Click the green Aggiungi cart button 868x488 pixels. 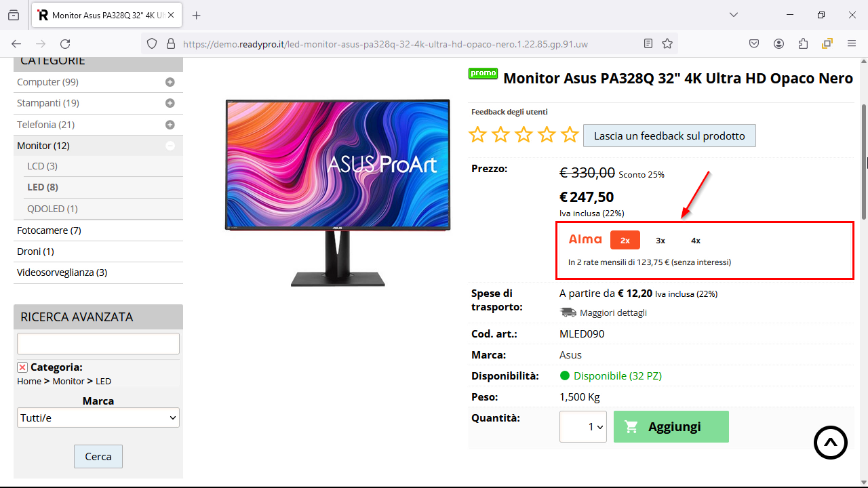click(671, 427)
